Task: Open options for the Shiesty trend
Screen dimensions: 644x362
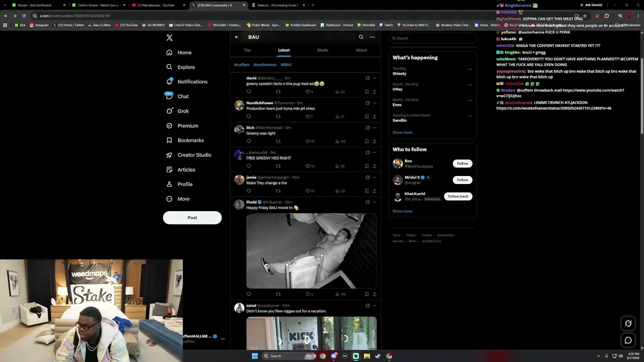Action: coord(470,69)
